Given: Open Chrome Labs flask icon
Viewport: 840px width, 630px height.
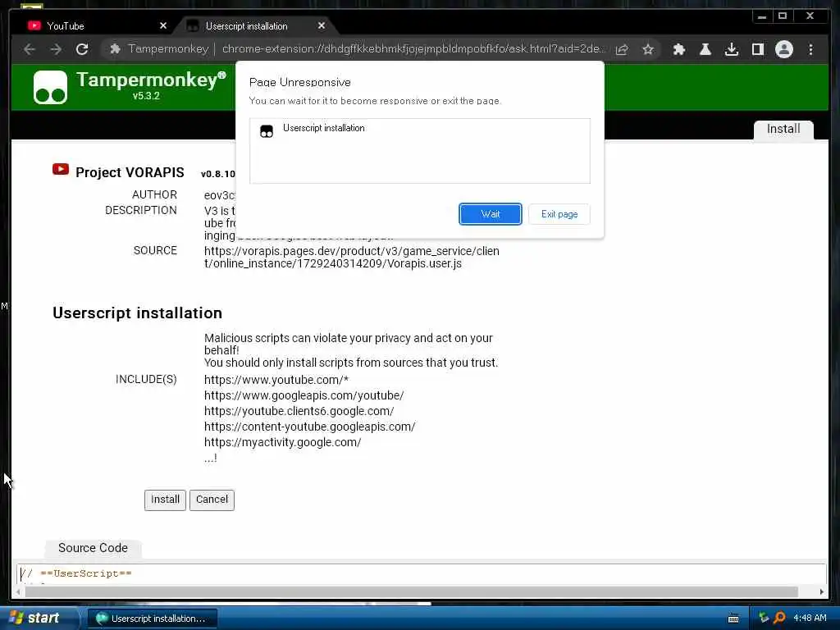Looking at the screenshot, I should coord(705,50).
